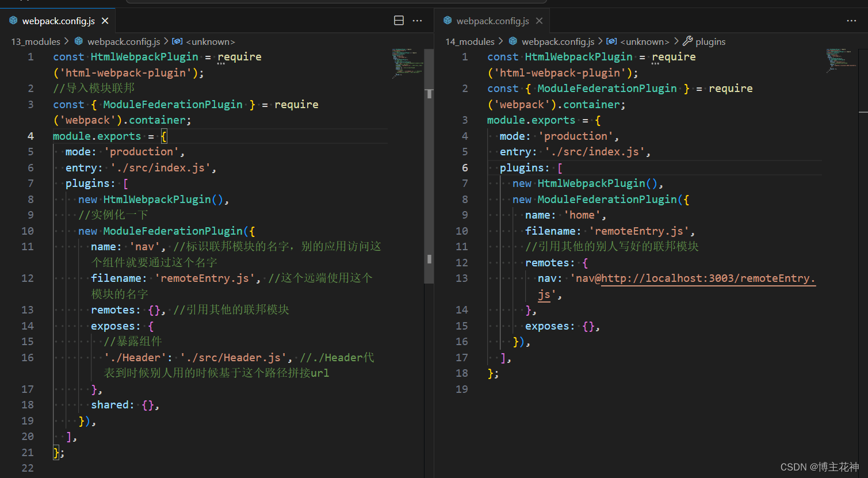Click entry: './src/index.js' in left editor

click(141, 168)
